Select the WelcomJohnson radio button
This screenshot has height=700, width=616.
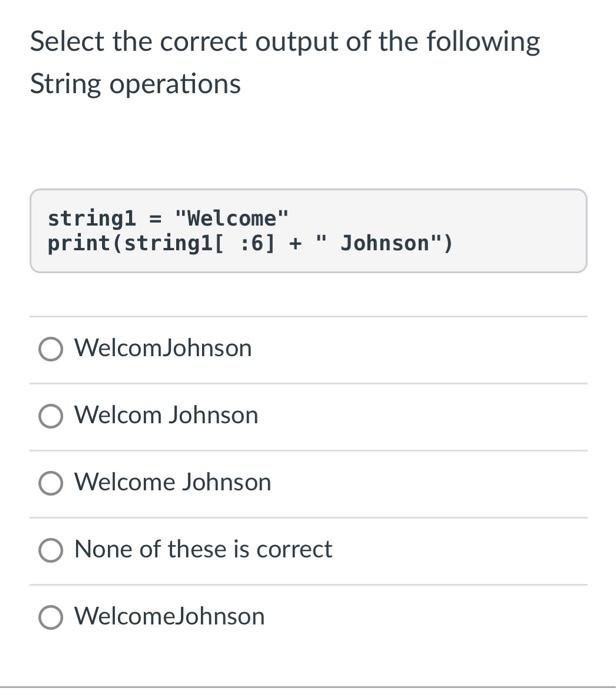[x=50, y=349]
